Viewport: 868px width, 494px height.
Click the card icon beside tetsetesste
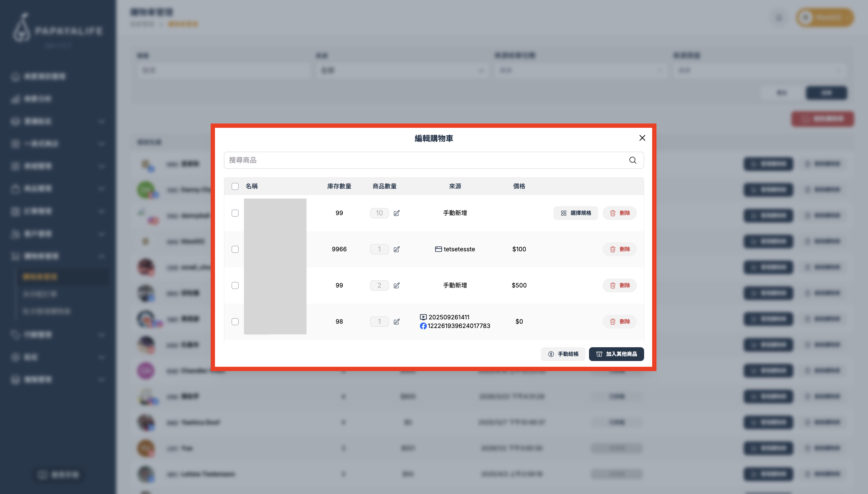pyautogui.click(x=438, y=249)
